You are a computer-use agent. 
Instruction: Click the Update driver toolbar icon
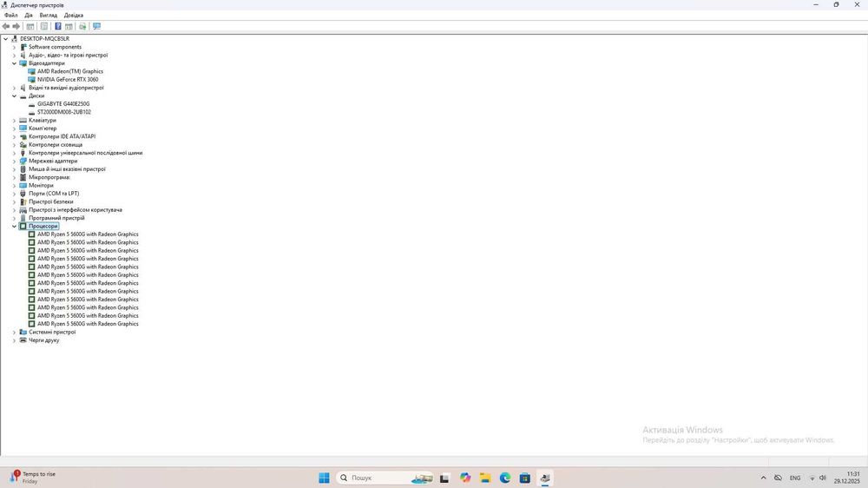82,26
